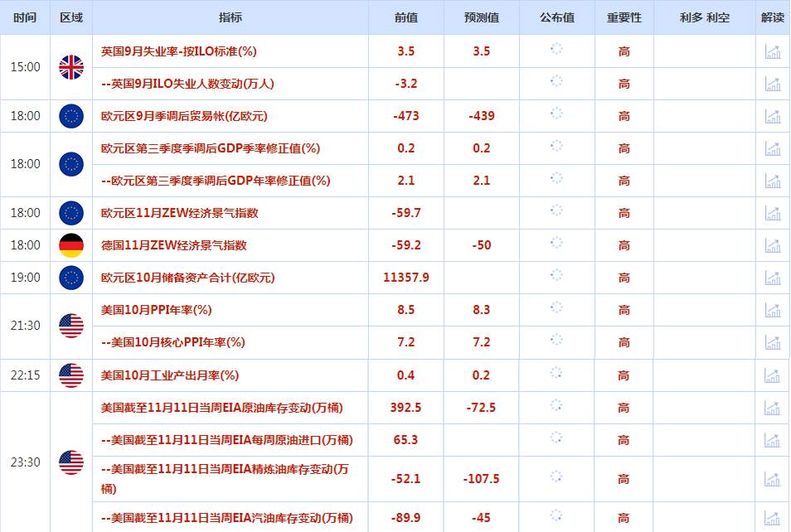Open chart icon for 美国10月核心PPI年率 row
The image size is (791, 532).
click(x=772, y=342)
